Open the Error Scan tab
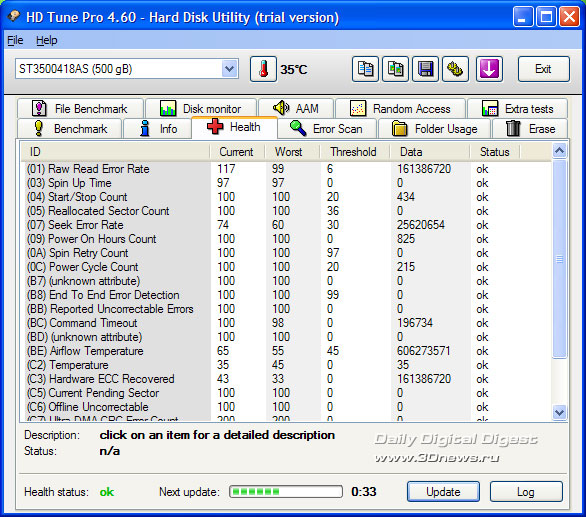Viewport: 586px width, 517px height. pos(327,129)
